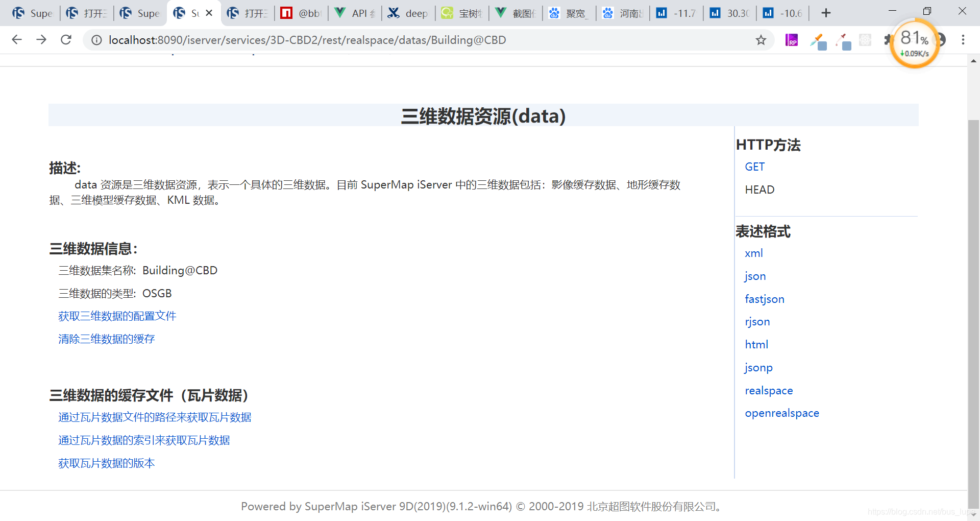Screen dimensions: 980x521
Task: Open link 清除三维数据的缓存
Action: 106,339
